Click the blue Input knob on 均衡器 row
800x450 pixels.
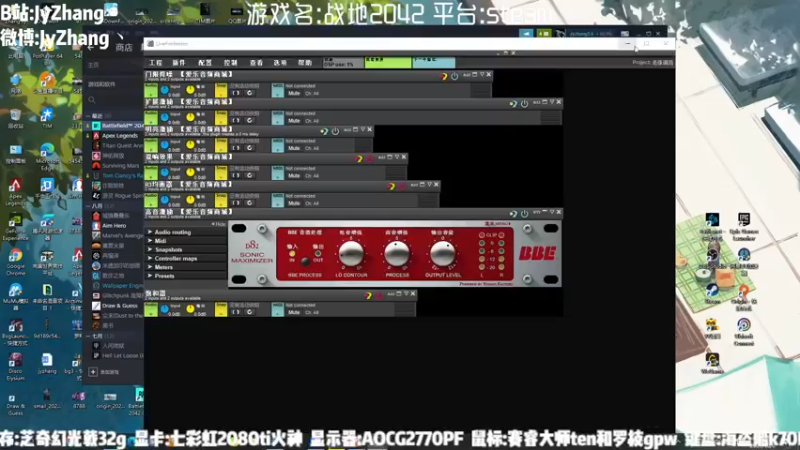pyautogui.click(x=165, y=200)
